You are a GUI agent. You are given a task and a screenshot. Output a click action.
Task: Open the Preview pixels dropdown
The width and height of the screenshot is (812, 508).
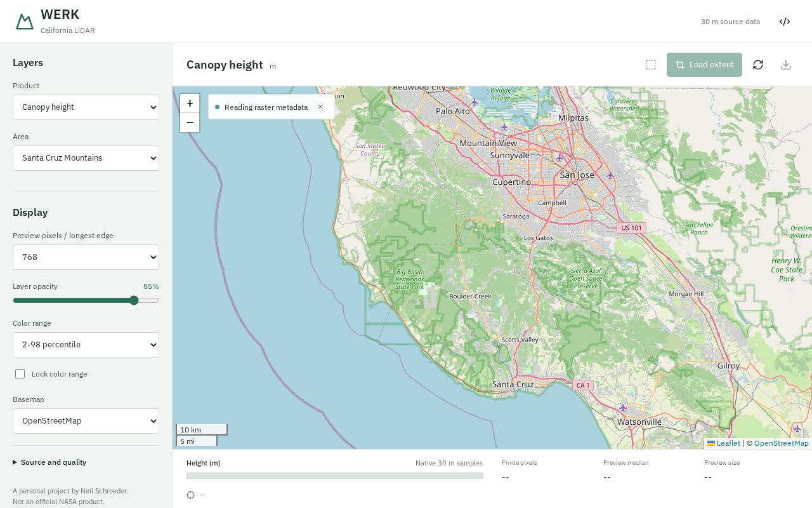tap(86, 257)
